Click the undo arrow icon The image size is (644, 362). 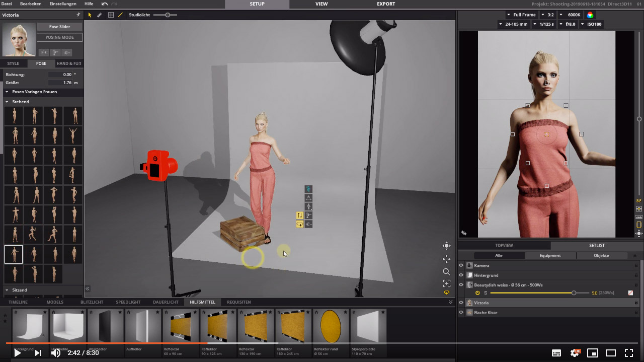pyautogui.click(x=104, y=4)
